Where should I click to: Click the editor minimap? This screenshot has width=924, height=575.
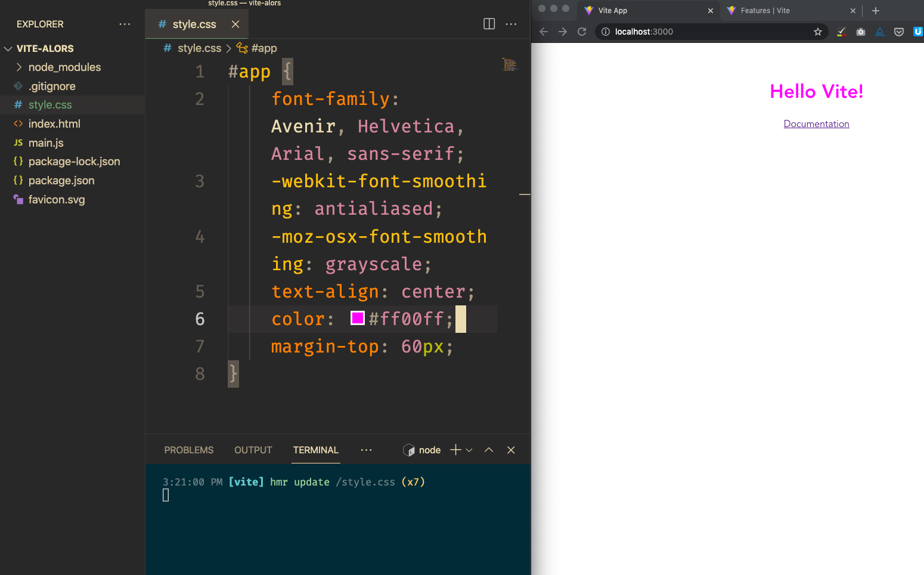tap(510, 64)
